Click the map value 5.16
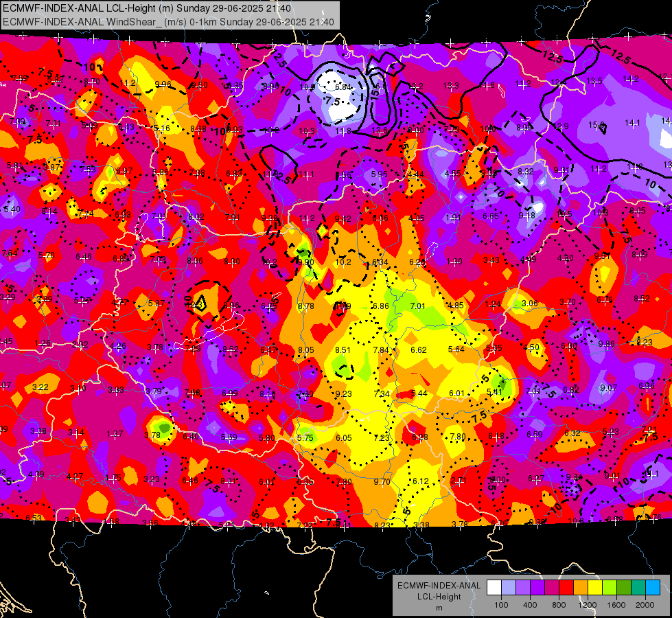Image resolution: width=672 pixels, height=618 pixels. click(161, 128)
